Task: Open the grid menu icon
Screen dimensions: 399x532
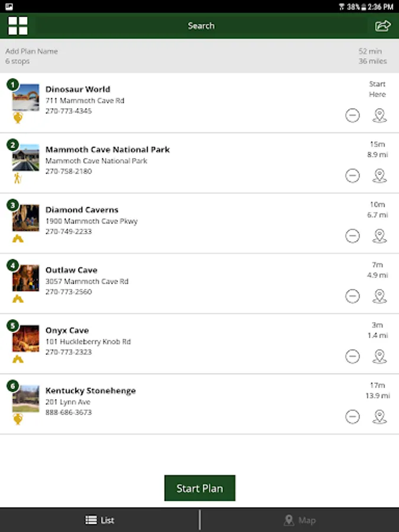Action: [18, 26]
